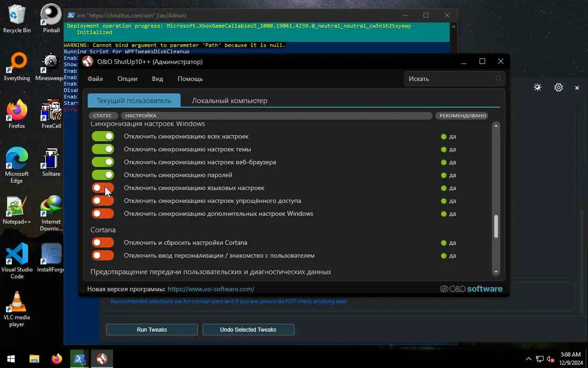The width and height of the screenshot is (588, 368).
Task: Toggle 'Отключить синхронизацию настроек темы' switch
Action: click(x=103, y=149)
